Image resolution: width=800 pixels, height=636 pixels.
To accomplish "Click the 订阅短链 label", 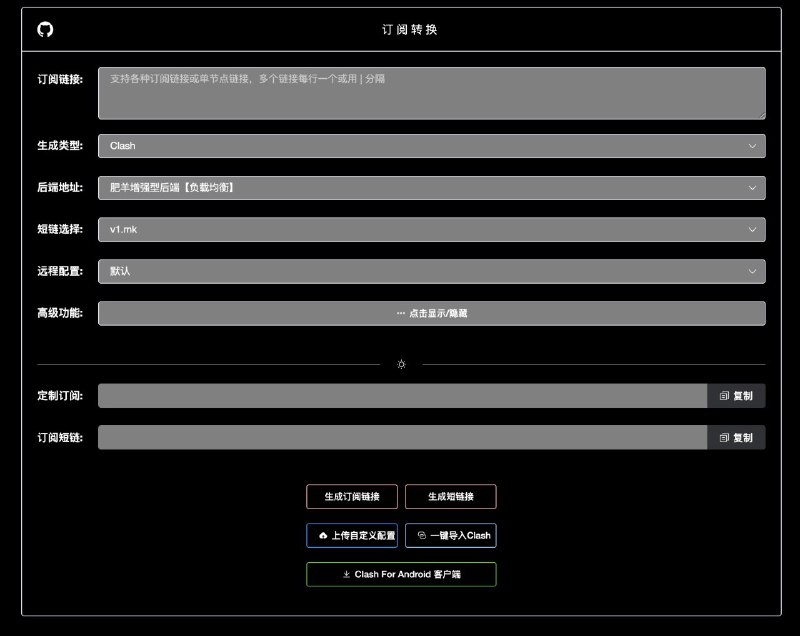I will tap(60, 438).
